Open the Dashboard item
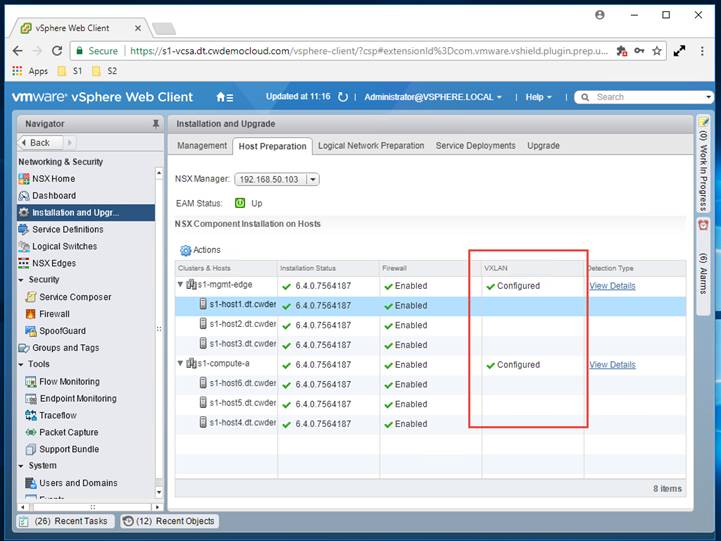This screenshot has height=541, width=721. pos(54,196)
